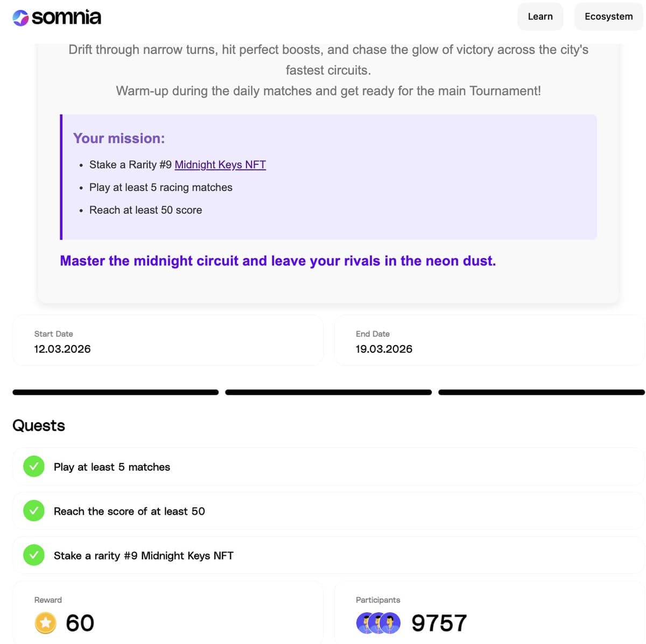Open the 'Reach the score of at least 50' quest
The height and width of the screenshot is (644, 646).
tap(129, 511)
